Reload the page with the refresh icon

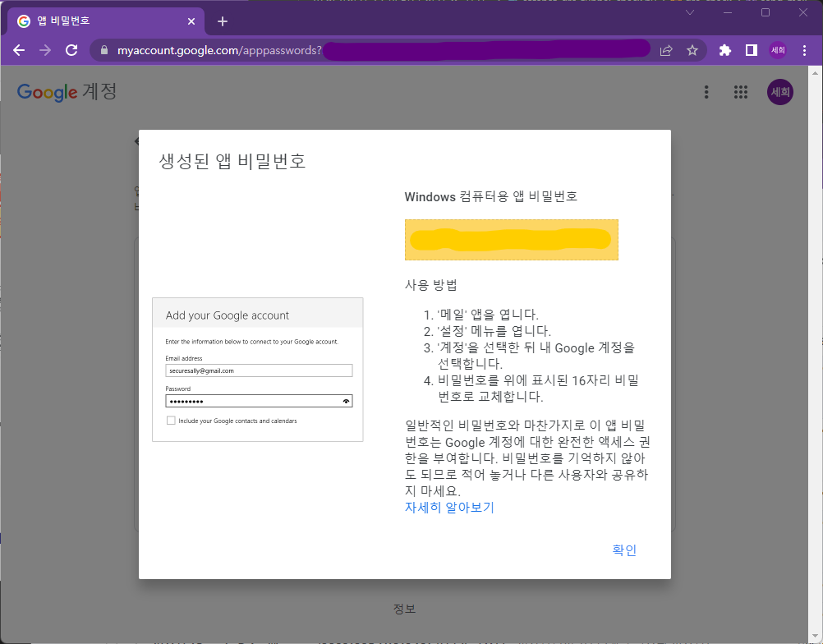tap(71, 50)
